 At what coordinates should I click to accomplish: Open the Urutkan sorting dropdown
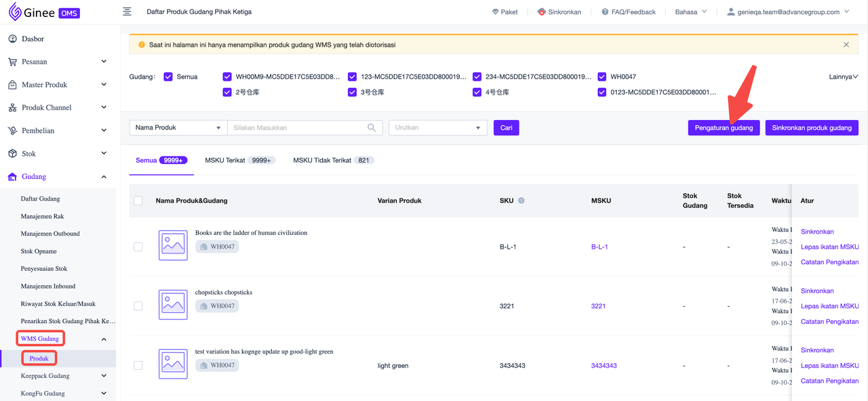(437, 127)
